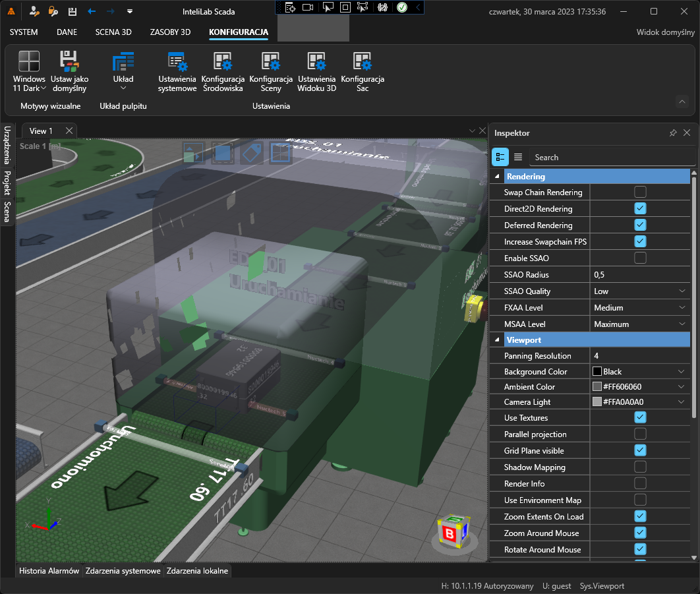
Task: Open Ustawienia systemowe in ribbon
Action: pyautogui.click(x=177, y=69)
